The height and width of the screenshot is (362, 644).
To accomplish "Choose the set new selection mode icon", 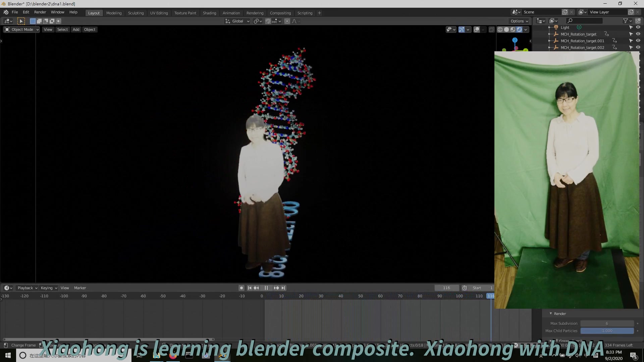I will [33, 21].
